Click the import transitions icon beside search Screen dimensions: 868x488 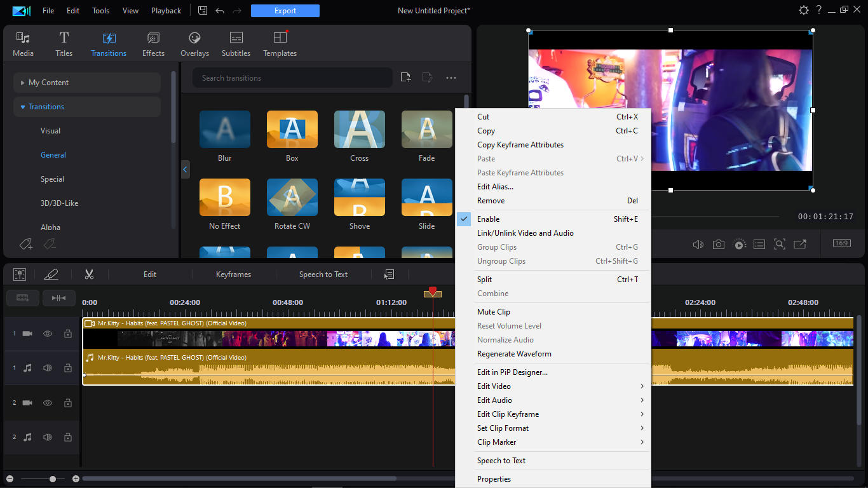tap(405, 78)
